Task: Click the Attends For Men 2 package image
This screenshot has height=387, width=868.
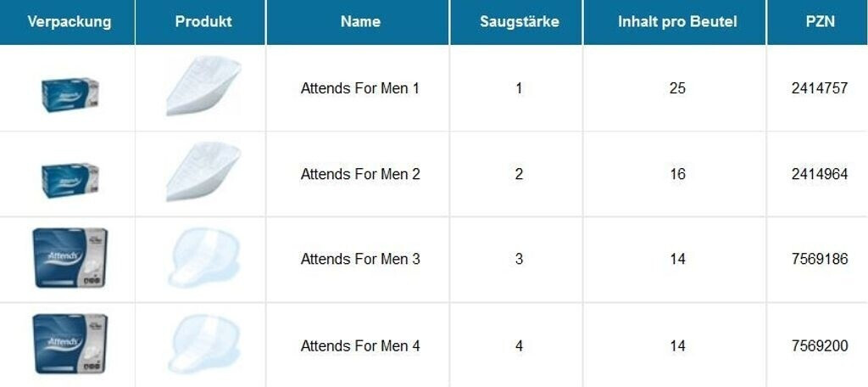Action: (70, 176)
